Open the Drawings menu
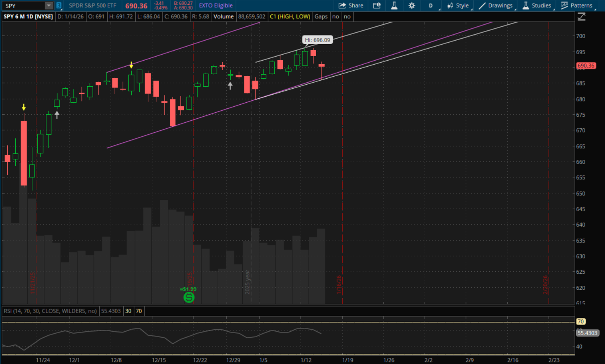This screenshot has height=364, width=605. tap(496, 6)
